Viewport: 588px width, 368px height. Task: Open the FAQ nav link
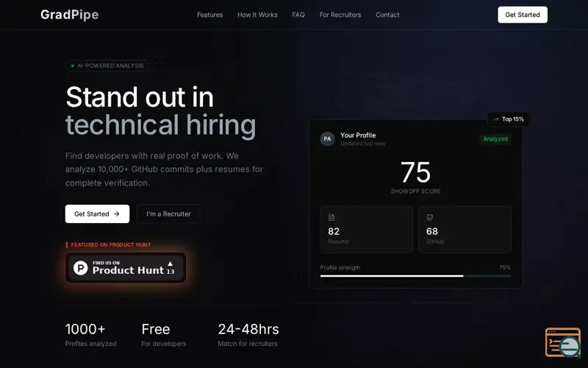(x=298, y=15)
